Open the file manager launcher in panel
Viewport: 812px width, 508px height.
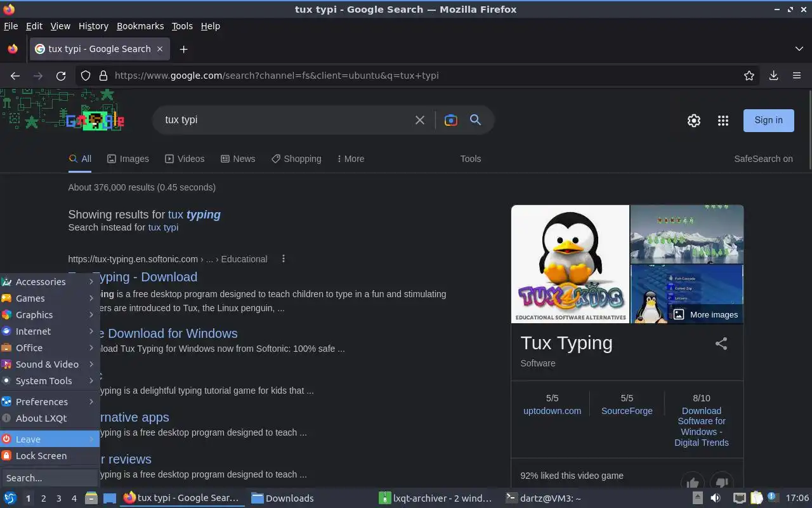pyautogui.click(x=91, y=498)
